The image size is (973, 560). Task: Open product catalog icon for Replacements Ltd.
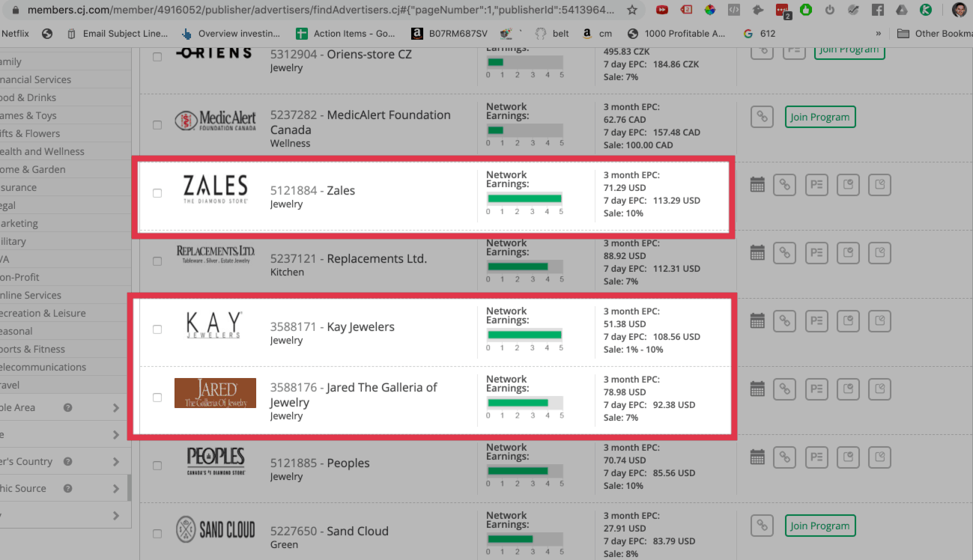(x=816, y=253)
